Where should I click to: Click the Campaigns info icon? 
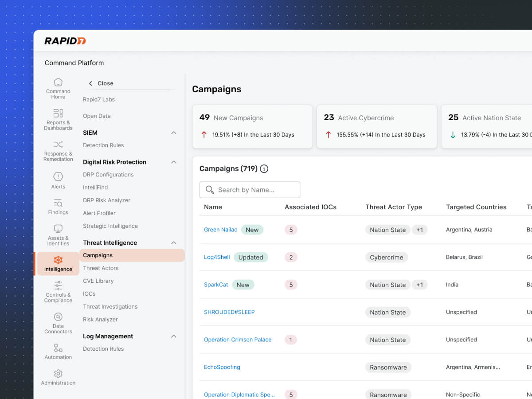(264, 168)
